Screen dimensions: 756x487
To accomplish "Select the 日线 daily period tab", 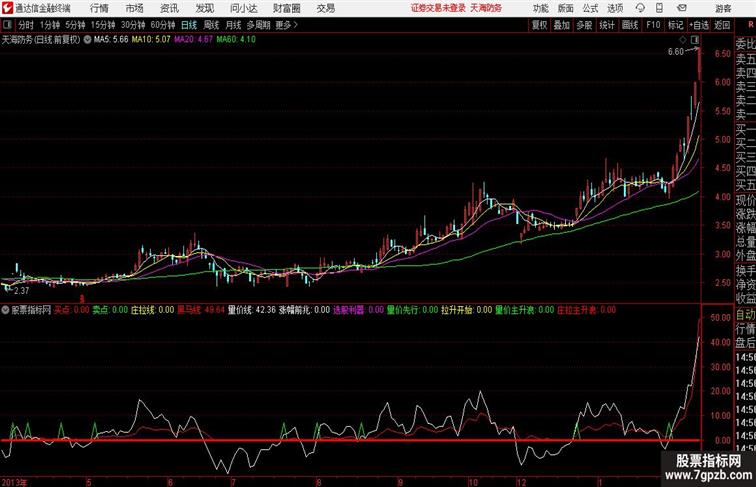I will click(x=189, y=25).
